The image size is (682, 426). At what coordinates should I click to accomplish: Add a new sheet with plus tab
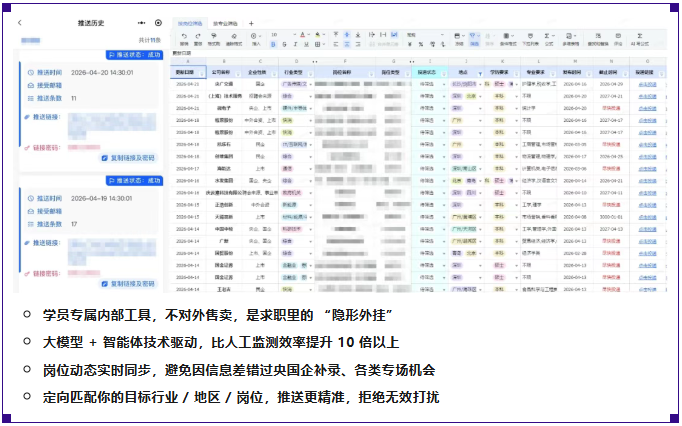[x=251, y=22]
